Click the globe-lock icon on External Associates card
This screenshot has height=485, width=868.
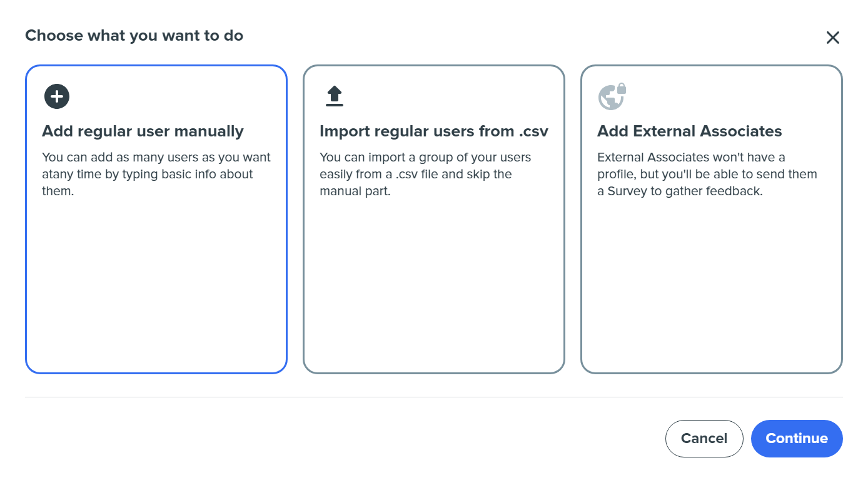[x=611, y=96]
